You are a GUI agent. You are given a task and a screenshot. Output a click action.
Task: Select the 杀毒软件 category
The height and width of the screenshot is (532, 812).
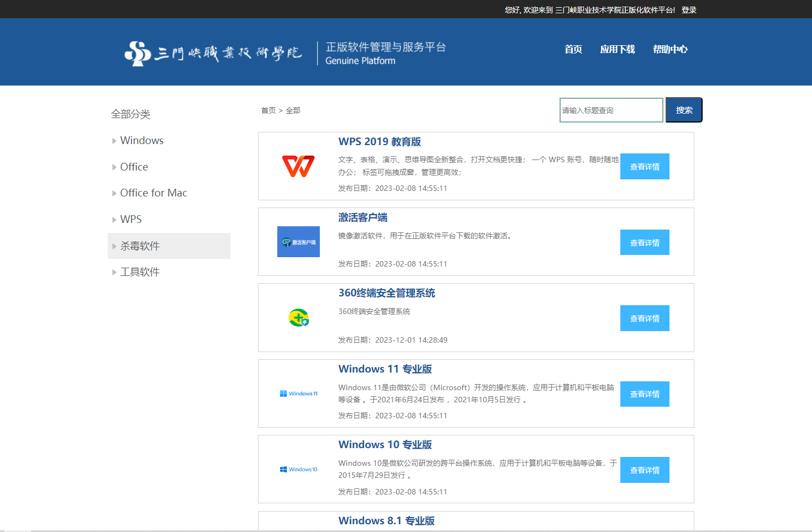[140, 246]
